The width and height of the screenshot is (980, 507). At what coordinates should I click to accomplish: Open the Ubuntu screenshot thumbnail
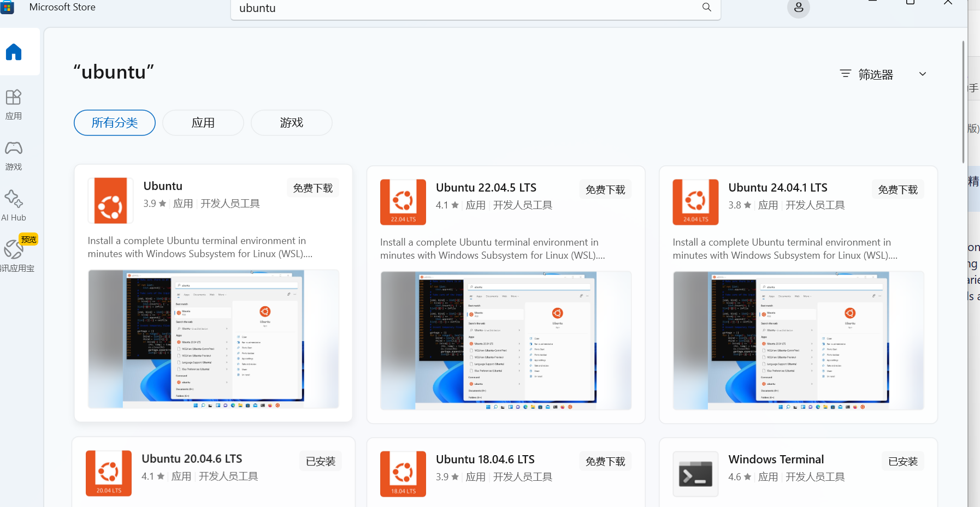click(x=214, y=339)
